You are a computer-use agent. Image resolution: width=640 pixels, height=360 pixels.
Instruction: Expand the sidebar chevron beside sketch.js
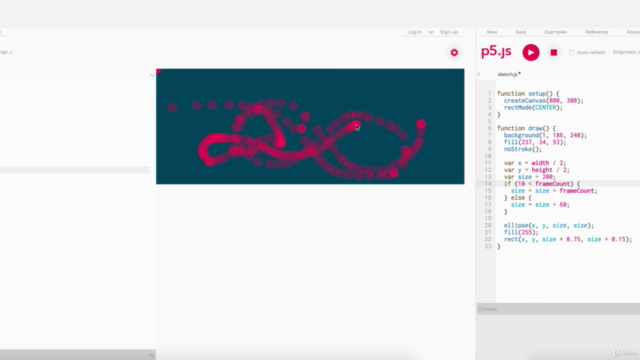coord(479,74)
